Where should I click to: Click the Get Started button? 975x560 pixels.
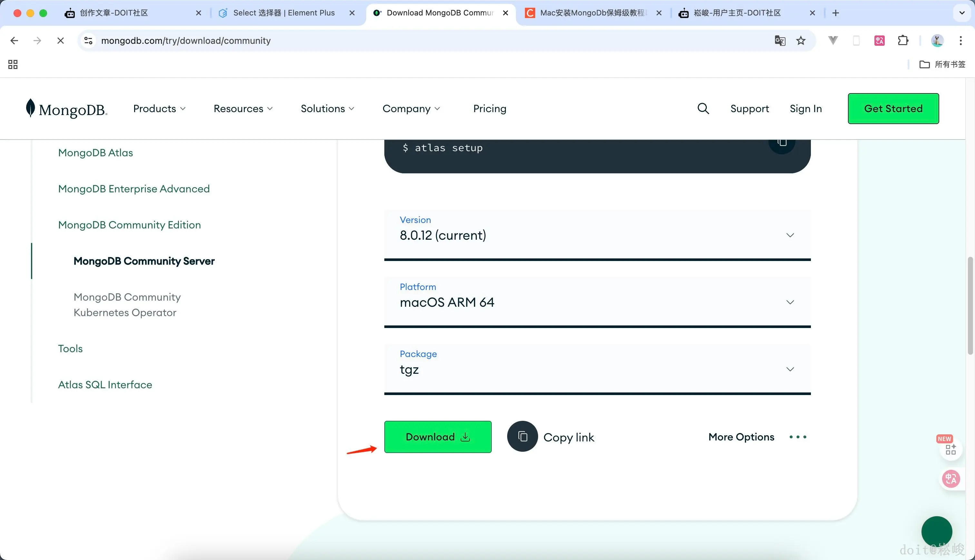893,109
